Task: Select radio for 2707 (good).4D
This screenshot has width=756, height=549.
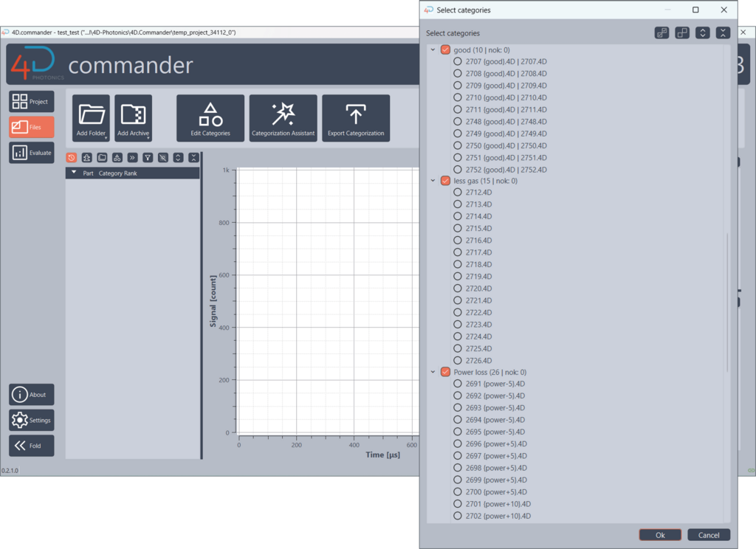Action: (x=458, y=62)
